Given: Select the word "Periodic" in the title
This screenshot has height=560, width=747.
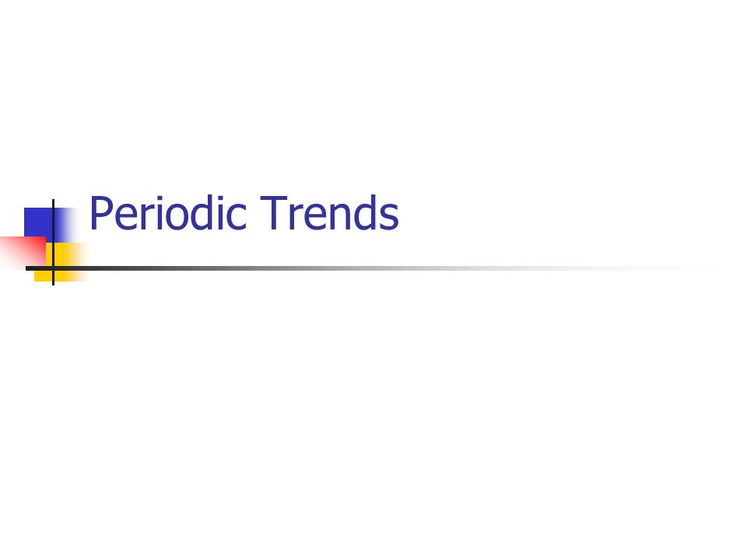Looking at the screenshot, I should (168, 213).
